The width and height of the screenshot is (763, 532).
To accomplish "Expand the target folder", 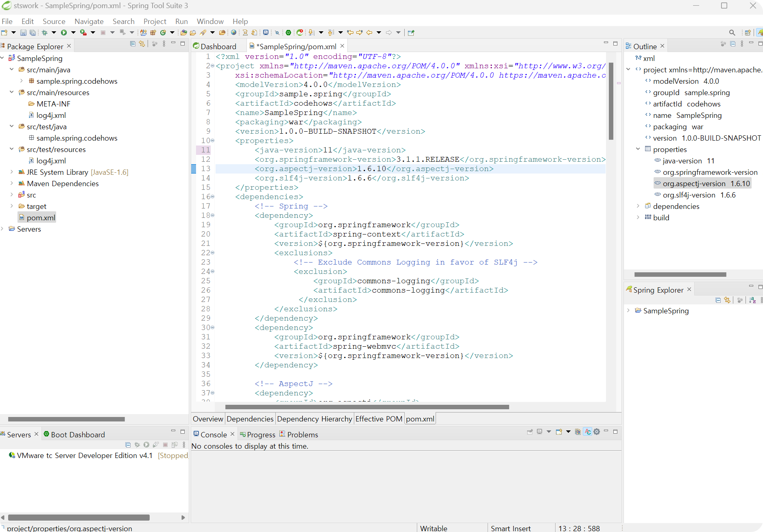I will click(12, 206).
